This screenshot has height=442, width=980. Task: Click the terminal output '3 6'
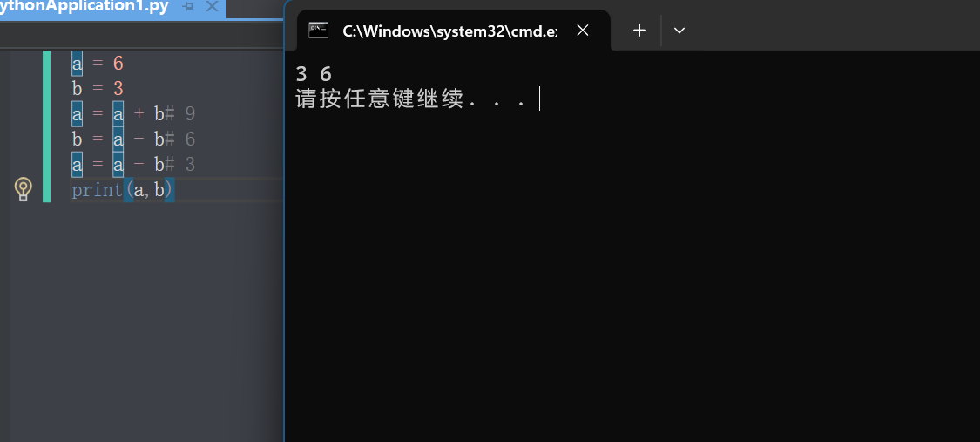[x=313, y=74]
